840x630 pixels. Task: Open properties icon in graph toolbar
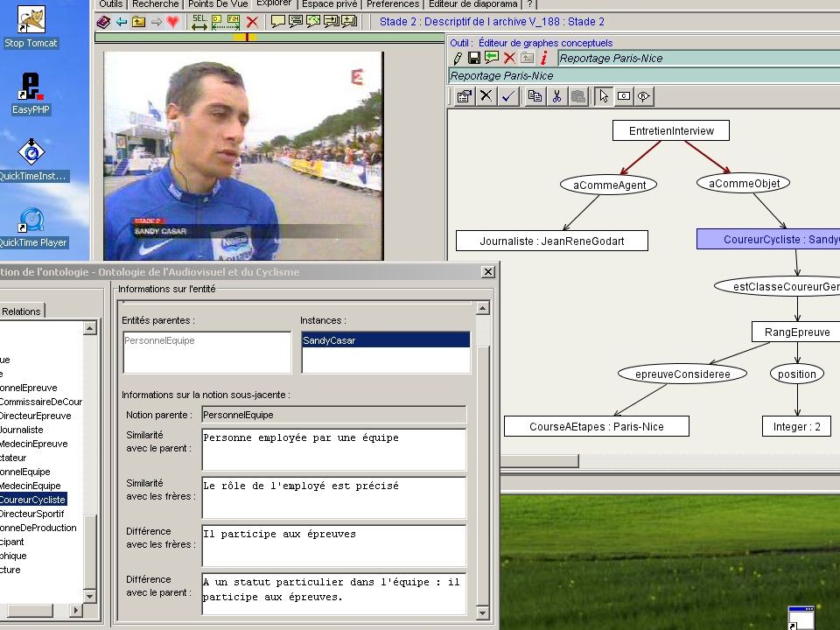tap(464, 96)
